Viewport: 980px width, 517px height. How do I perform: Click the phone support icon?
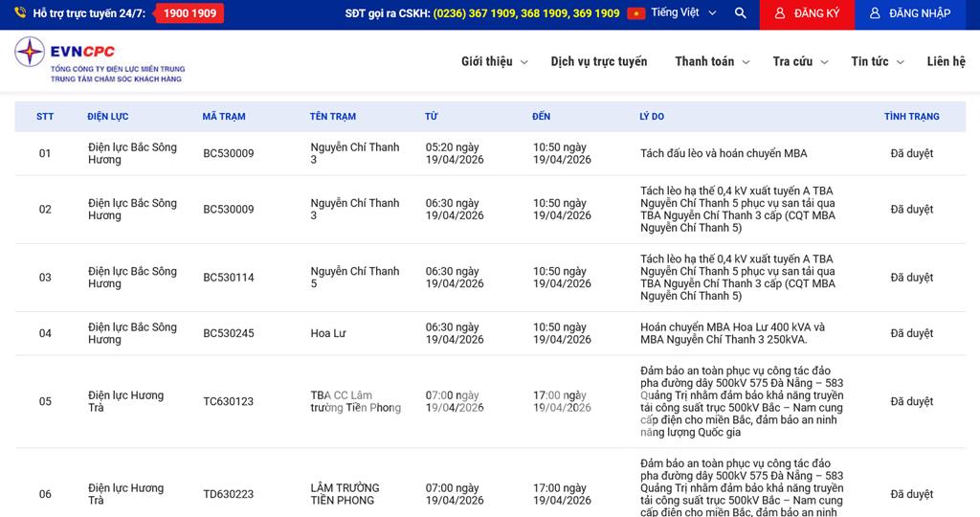click(20, 13)
